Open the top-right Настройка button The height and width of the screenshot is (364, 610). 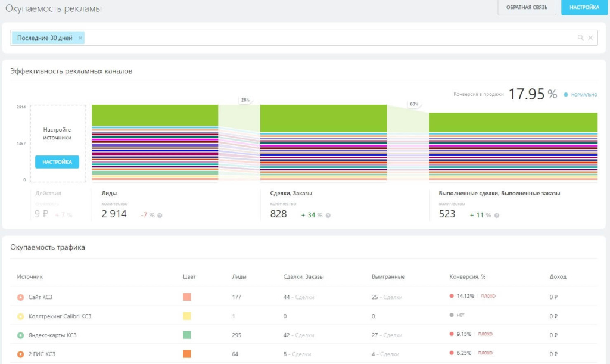tap(584, 8)
